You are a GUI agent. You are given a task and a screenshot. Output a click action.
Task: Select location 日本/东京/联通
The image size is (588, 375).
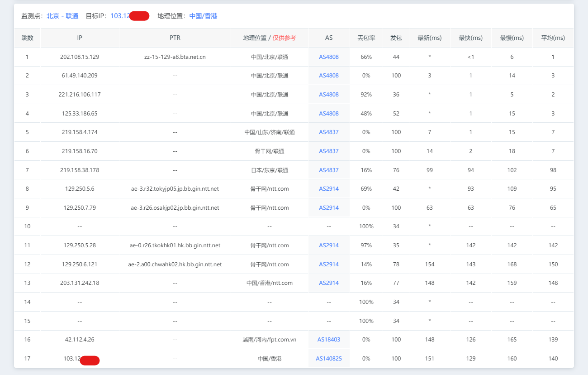(270, 170)
